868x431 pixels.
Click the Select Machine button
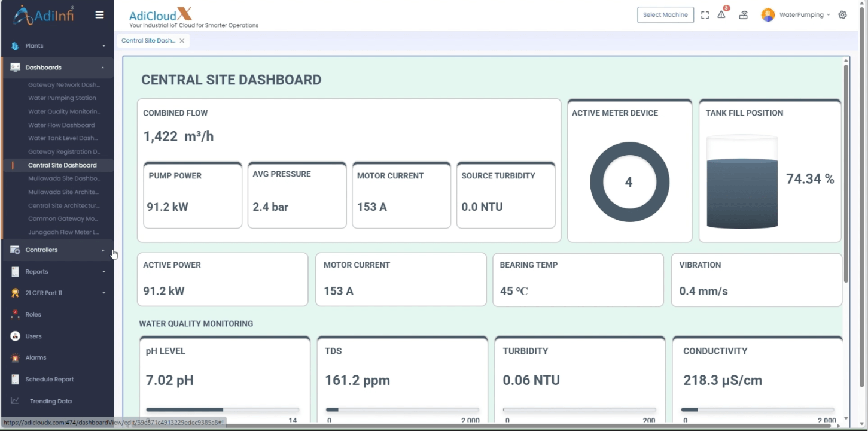[665, 15]
